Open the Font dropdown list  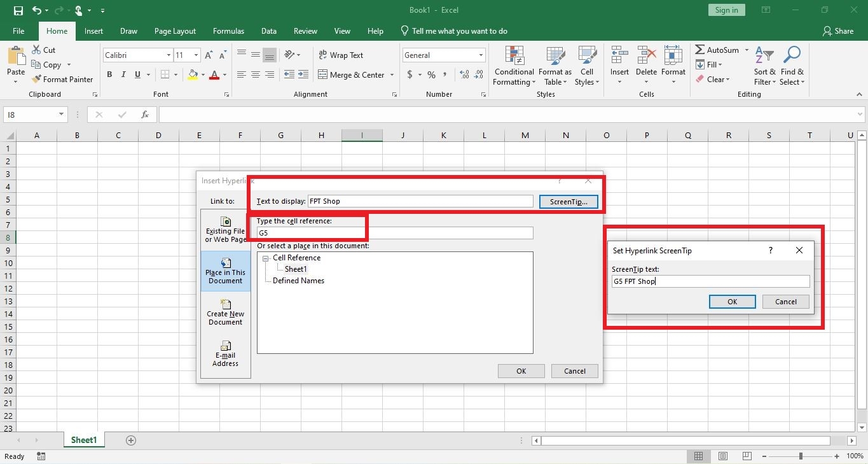tap(169, 55)
